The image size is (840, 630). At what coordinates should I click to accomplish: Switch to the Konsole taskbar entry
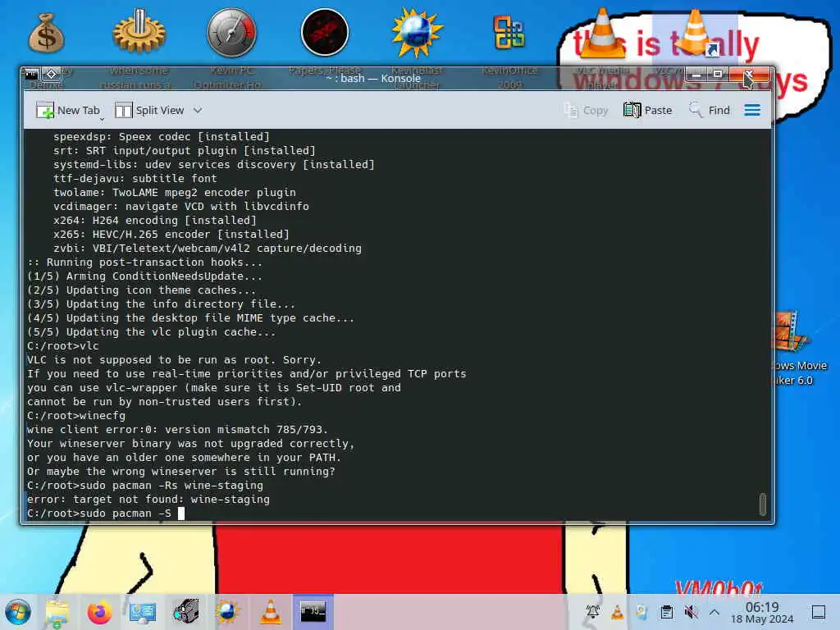coord(313,612)
